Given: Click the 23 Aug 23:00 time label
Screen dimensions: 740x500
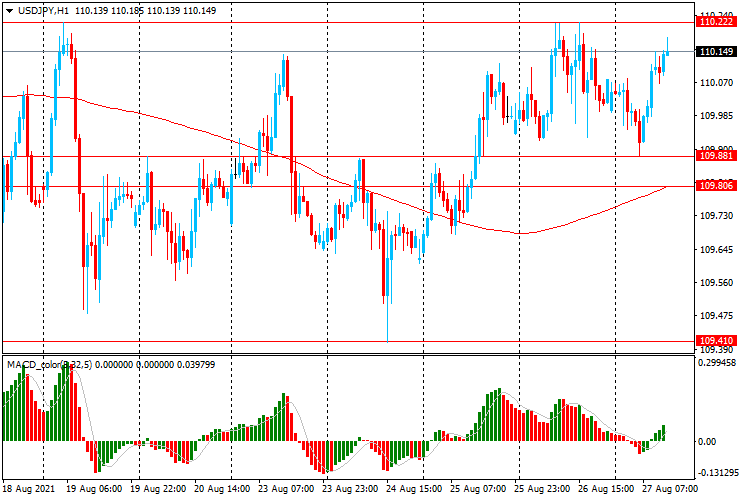Looking at the screenshot, I should tap(350, 488).
